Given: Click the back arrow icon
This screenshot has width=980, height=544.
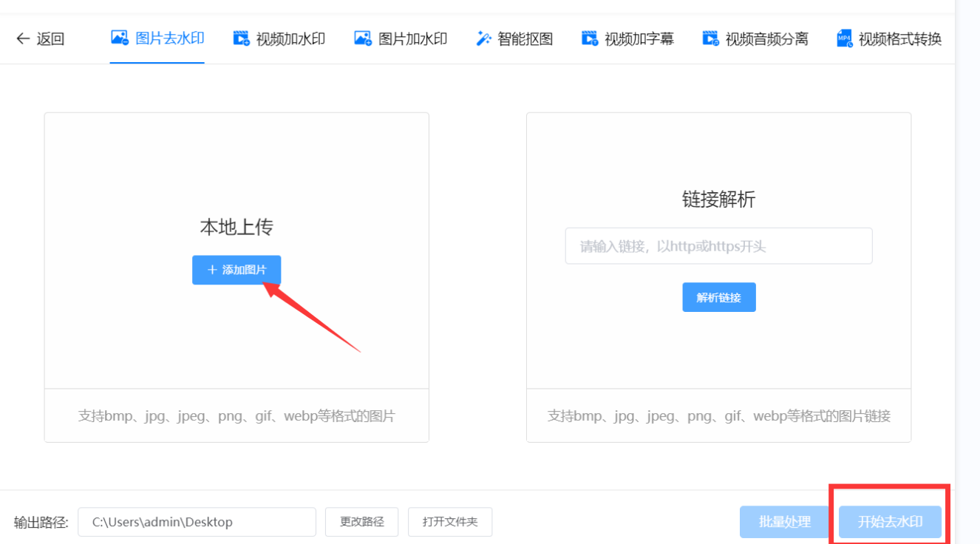Looking at the screenshot, I should pos(23,39).
